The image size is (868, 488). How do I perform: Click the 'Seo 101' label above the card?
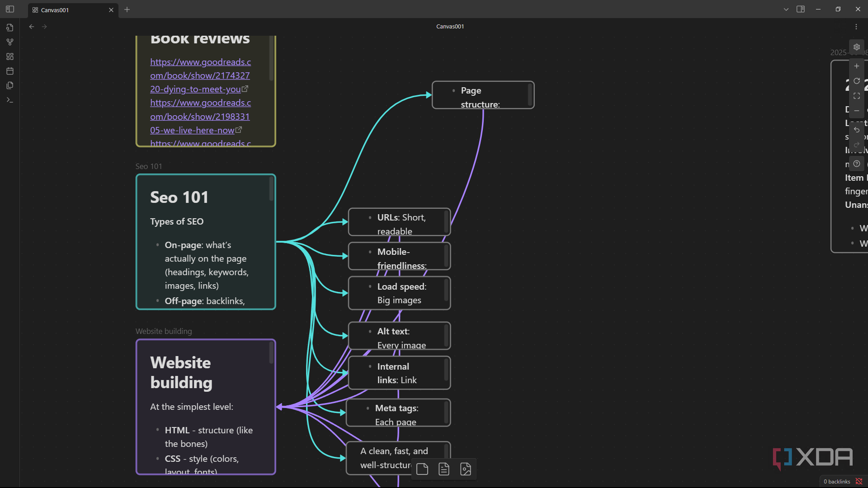(149, 166)
